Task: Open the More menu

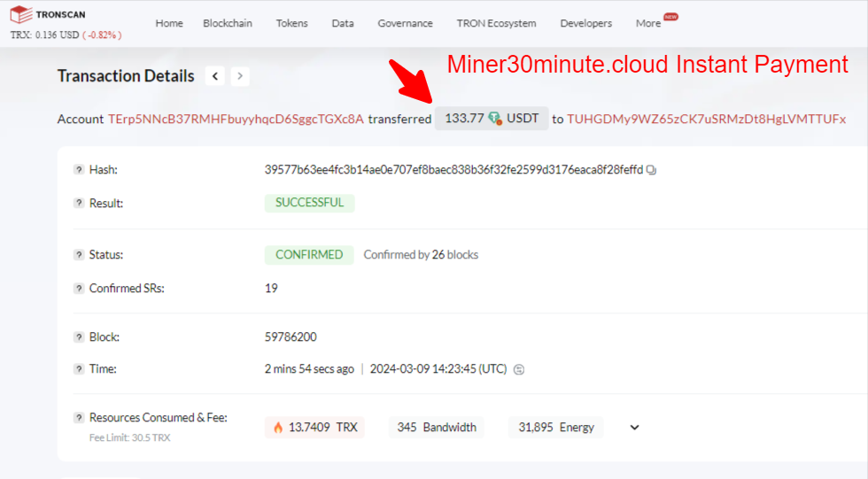Action: pos(648,23)
